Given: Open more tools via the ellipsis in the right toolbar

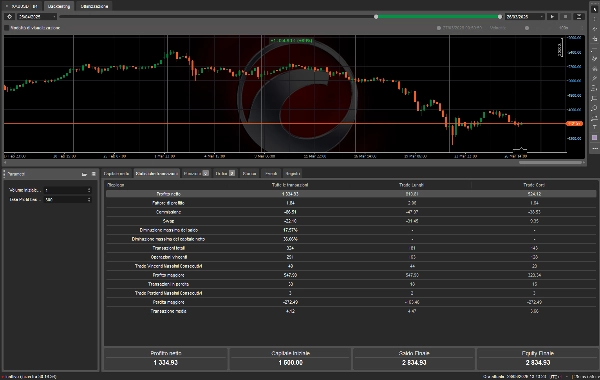Looking at the screenshot, I should (x=594, y=148).
